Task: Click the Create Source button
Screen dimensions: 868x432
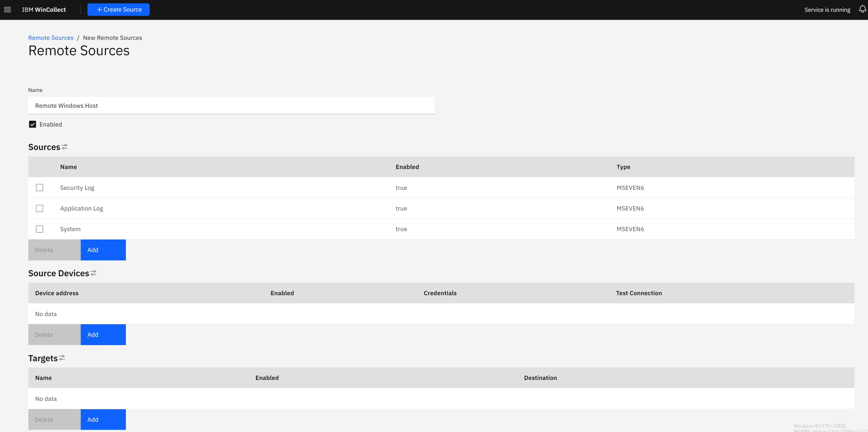Action: (118, 10)
